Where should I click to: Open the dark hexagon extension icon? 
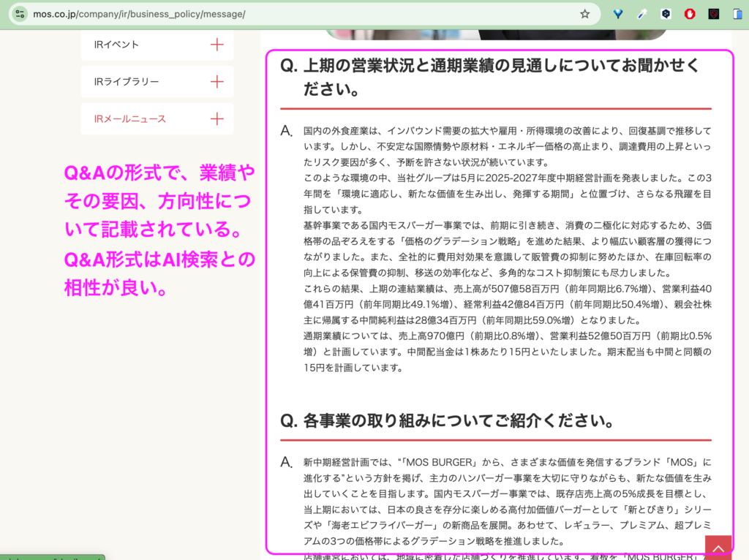666,14
